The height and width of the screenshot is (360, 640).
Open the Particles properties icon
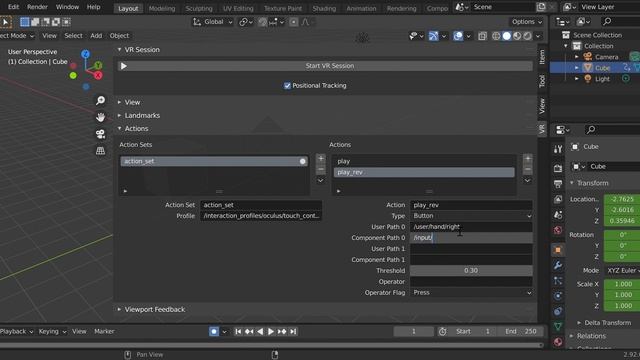(x=558, y=281)
